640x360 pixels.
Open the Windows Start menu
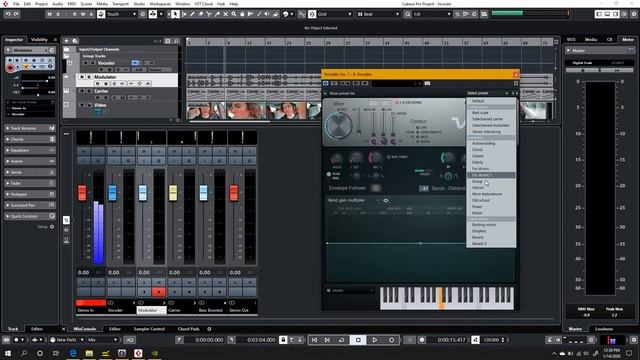tap(7, 353)
